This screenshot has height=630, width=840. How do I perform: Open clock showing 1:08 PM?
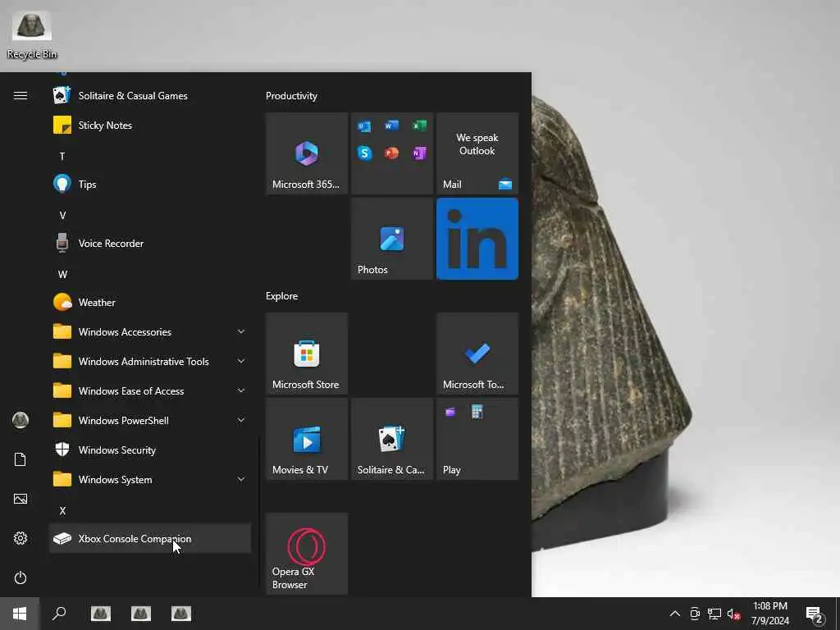pyautogui.click(x=769, y=614)
